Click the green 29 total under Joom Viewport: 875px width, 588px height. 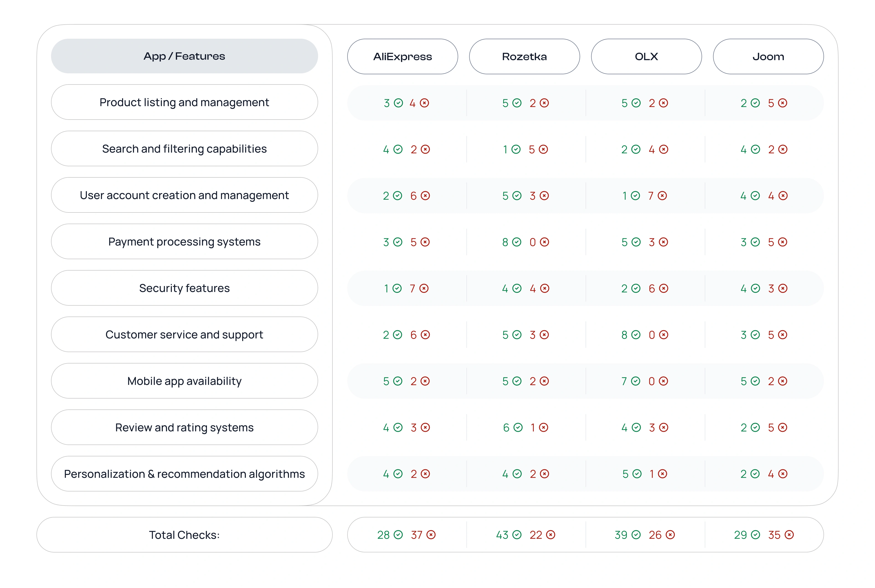(x=740, y=535)
